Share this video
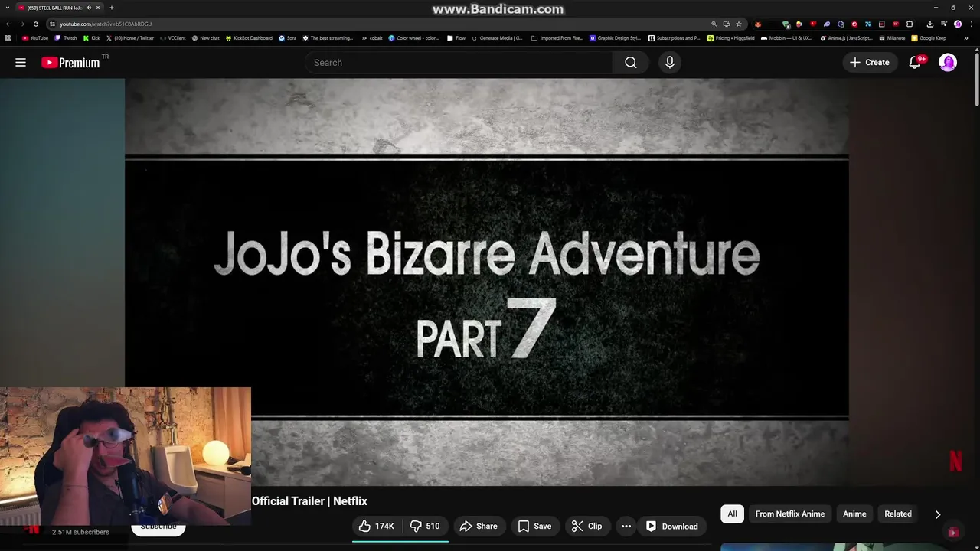980x551 pixels. click(x=479, y=526)
